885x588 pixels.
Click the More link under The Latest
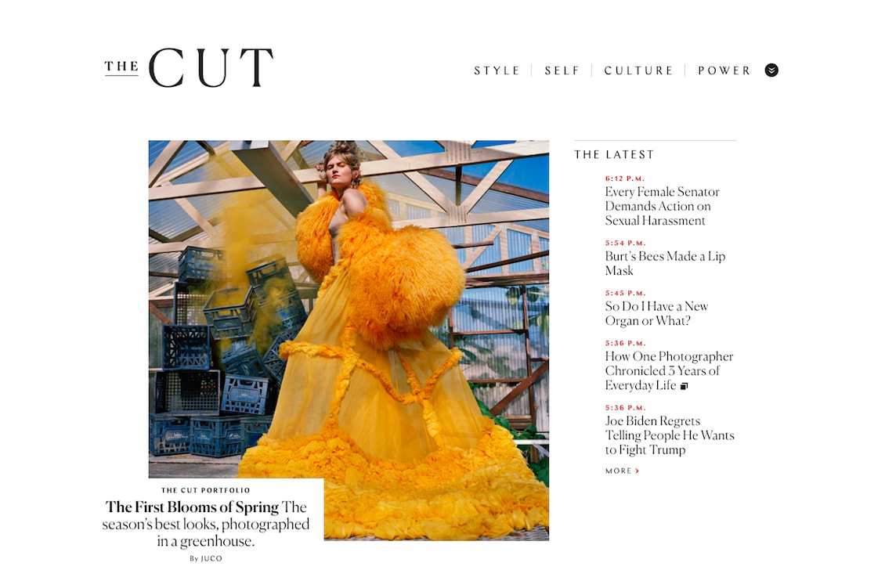coord(622,471)
